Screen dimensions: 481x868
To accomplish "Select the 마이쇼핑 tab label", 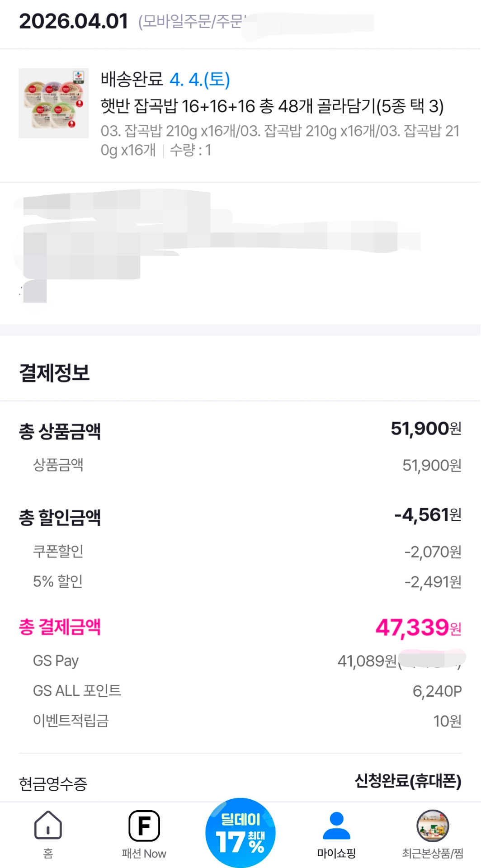I will (x=336, y=854).
